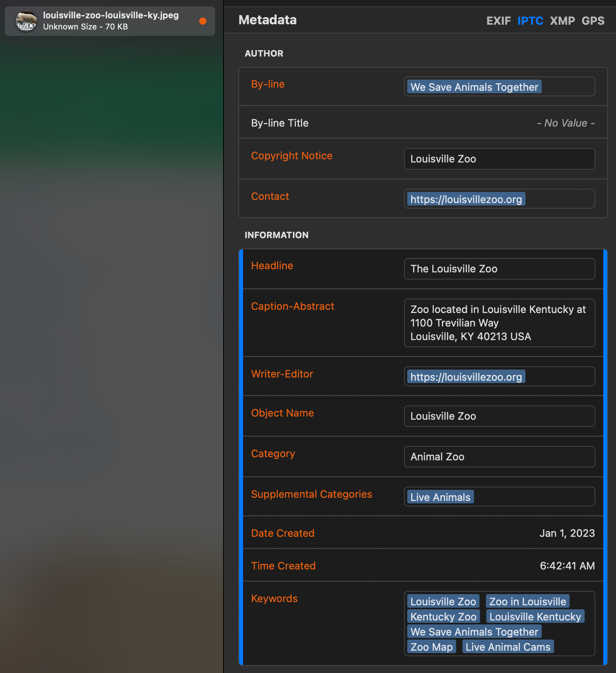The height and width of the screenshot is (673, 616).
Task: Switch to the IPTC tab
Action: (530, 21)
